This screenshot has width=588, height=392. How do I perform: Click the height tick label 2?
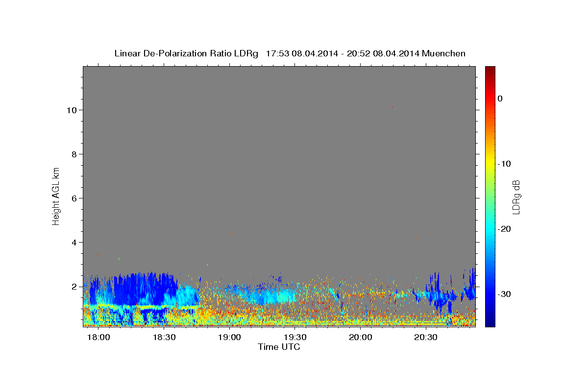click(74, 287)
